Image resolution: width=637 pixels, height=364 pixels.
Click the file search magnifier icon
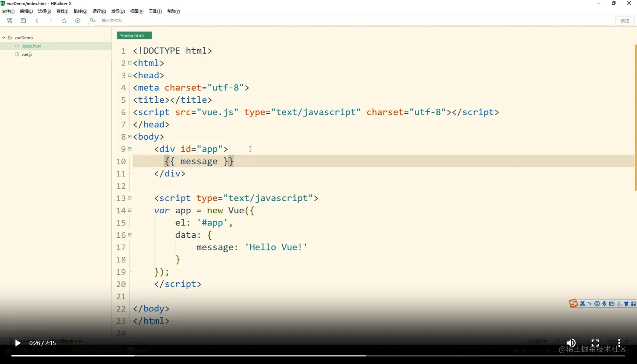click(x=92, y=21)
